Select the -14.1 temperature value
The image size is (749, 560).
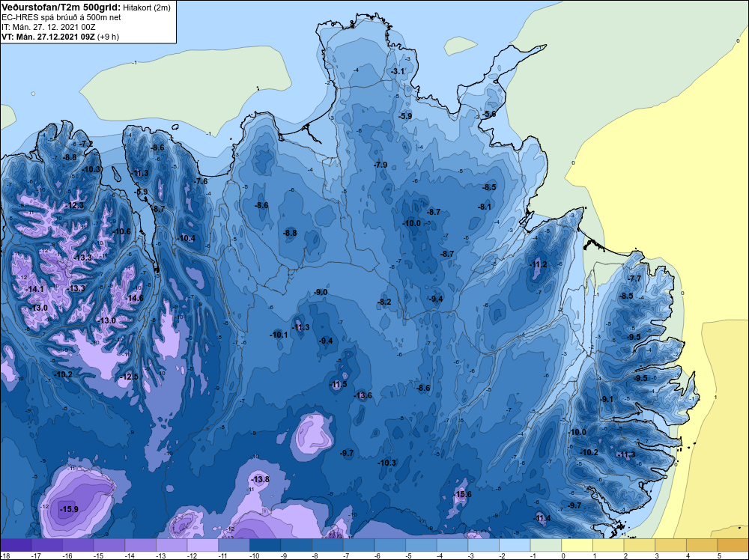35,289
